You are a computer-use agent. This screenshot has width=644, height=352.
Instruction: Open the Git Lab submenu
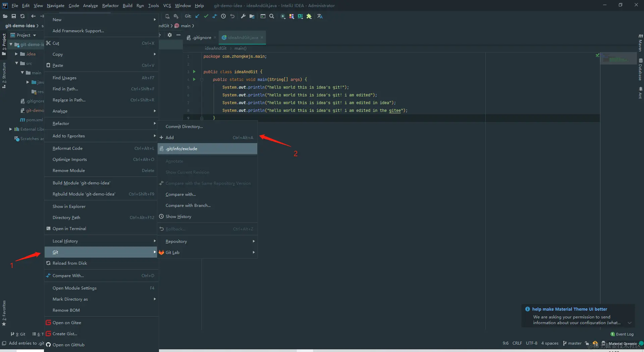coord(207,252)
